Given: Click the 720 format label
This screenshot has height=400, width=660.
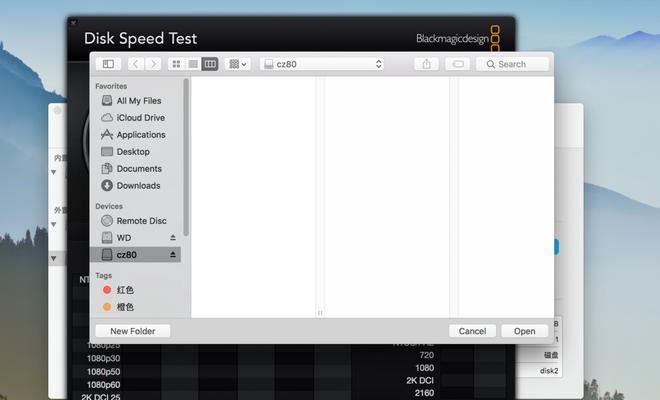Looking at the screenshot, I should pos(426,355).
